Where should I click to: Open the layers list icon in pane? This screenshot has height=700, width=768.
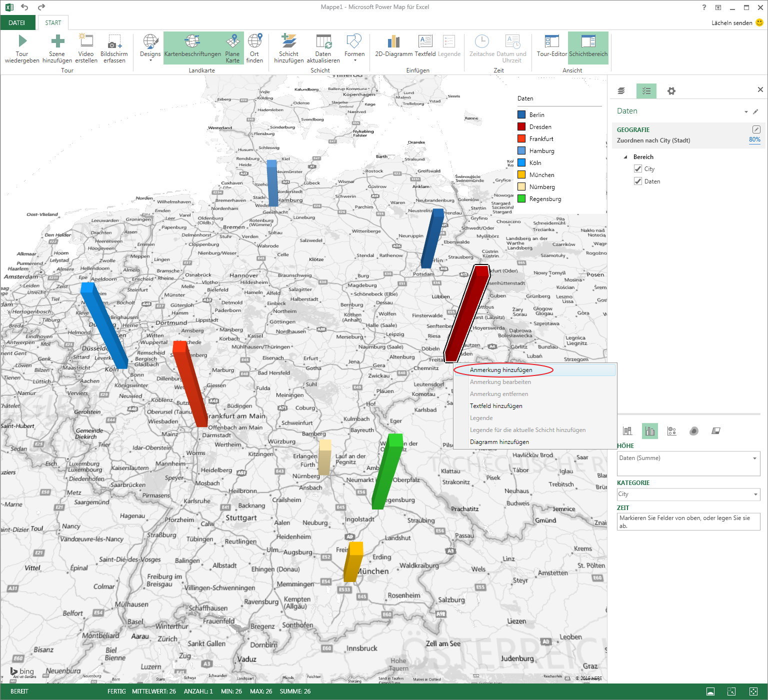(x=621, y=91)
